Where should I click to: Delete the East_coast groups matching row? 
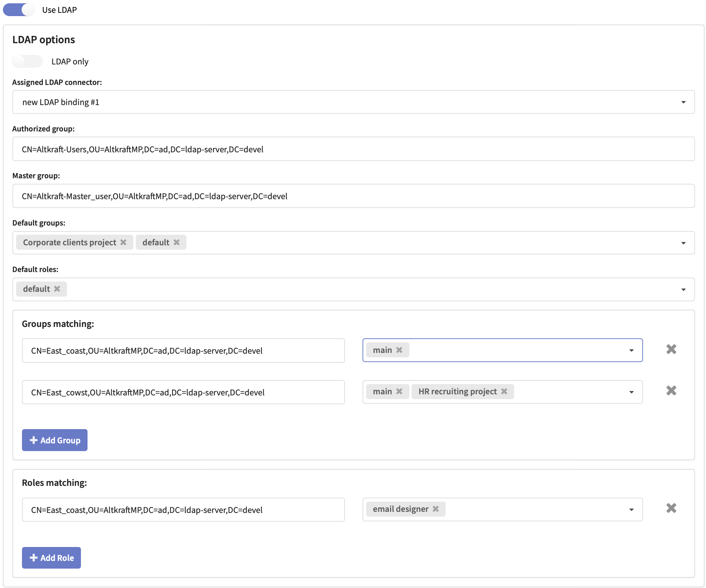[671, 349]
